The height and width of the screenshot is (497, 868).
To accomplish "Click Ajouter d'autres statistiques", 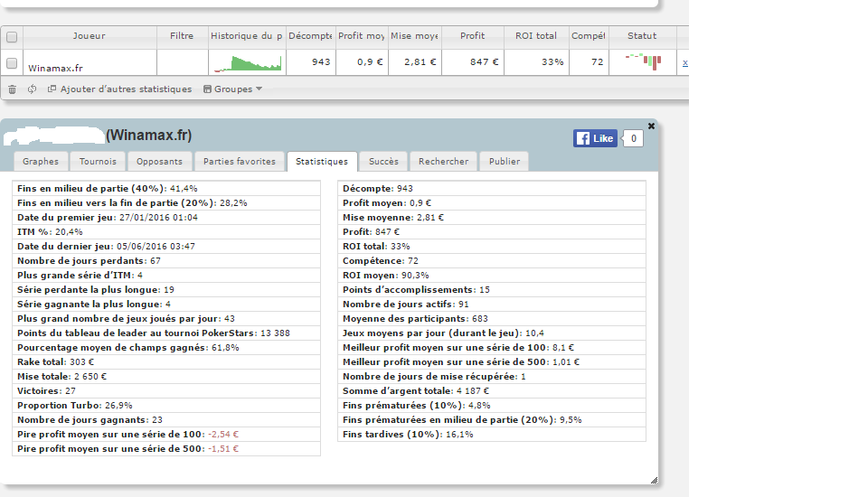I will click(120, 89).
